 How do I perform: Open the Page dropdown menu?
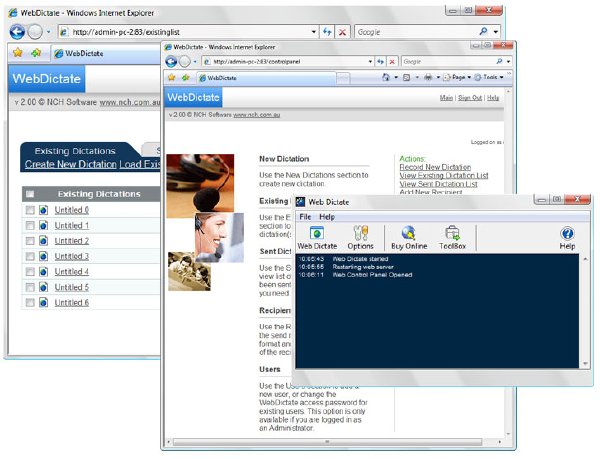click(457, 77)
